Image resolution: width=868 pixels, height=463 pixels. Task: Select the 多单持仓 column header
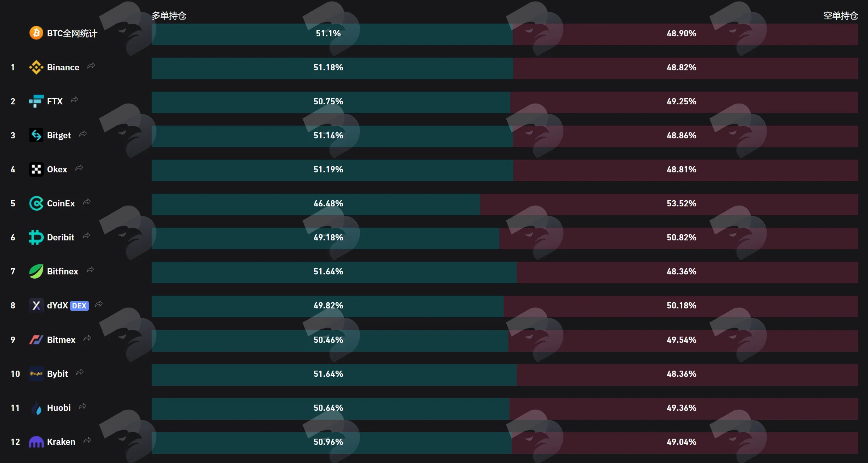coord(169,15)
